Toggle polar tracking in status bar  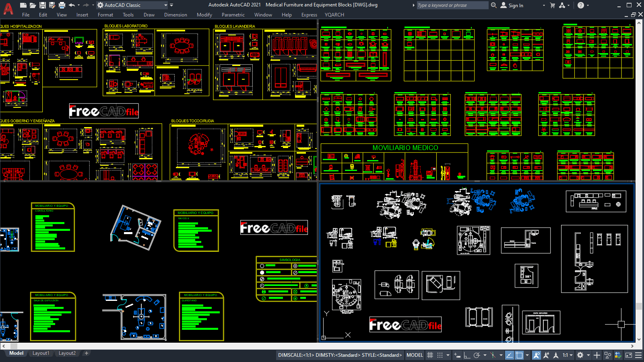click(x=477, y=355)
